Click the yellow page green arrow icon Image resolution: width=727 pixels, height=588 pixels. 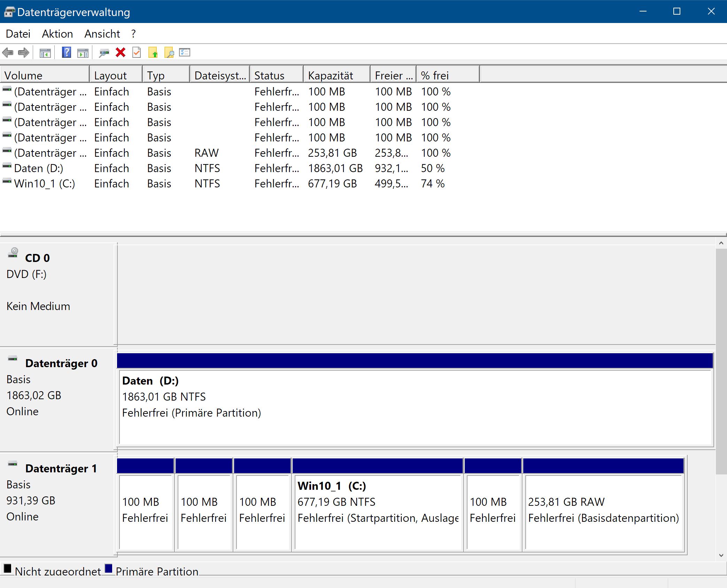click(153, 53)
